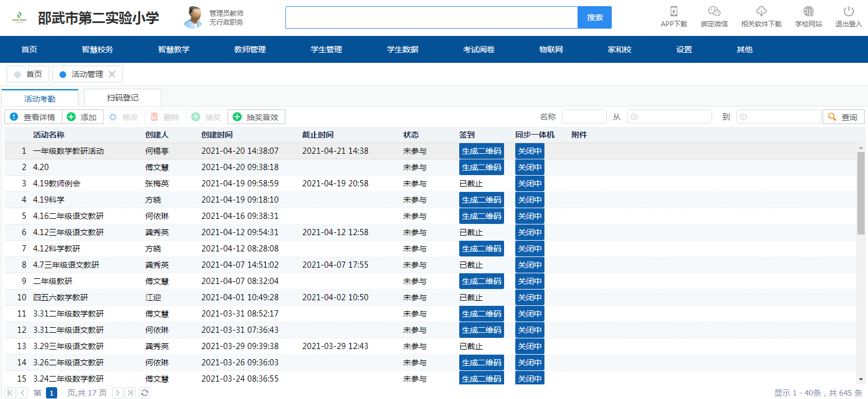868x399 pixels.
Task: Click the current page number box
Action: point(52,393)
